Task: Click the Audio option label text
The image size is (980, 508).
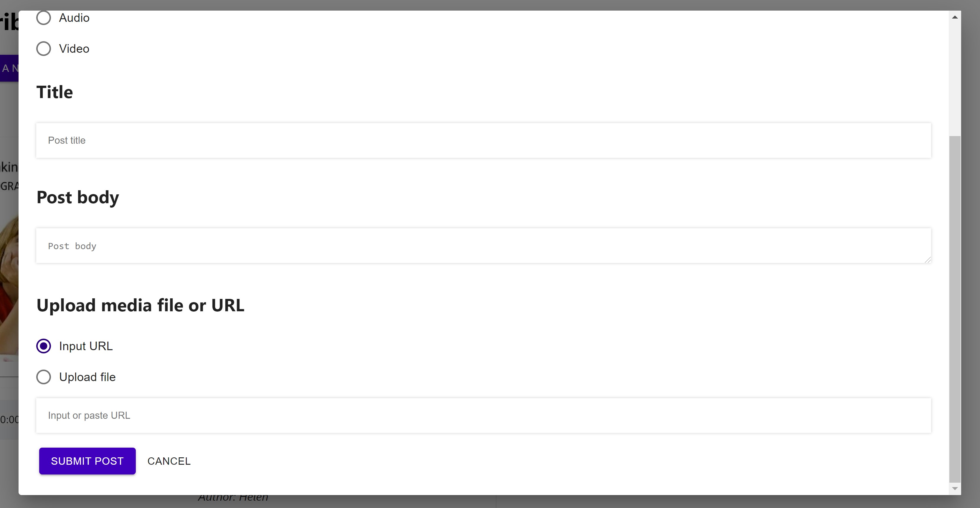Action: 74,18
